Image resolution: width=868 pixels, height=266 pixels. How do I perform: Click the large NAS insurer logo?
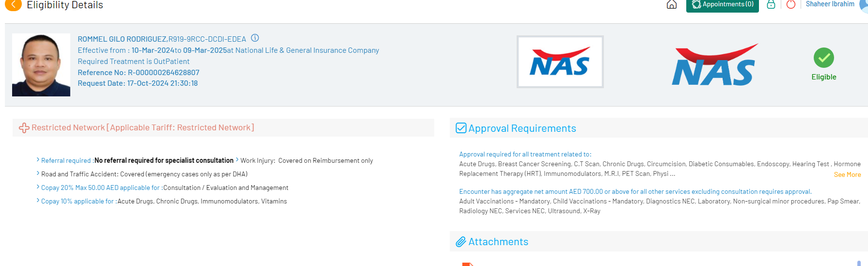[x=715, y=65]
